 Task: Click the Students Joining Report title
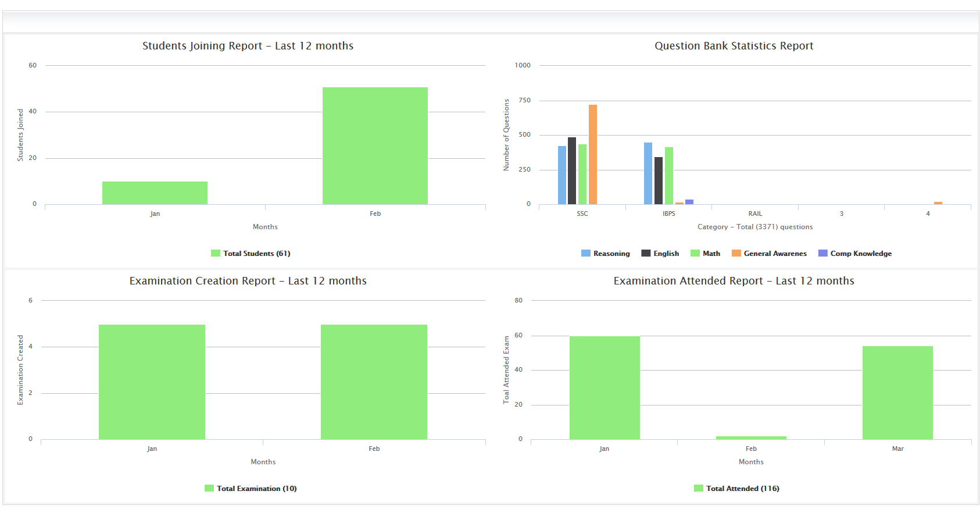[248, 46]
